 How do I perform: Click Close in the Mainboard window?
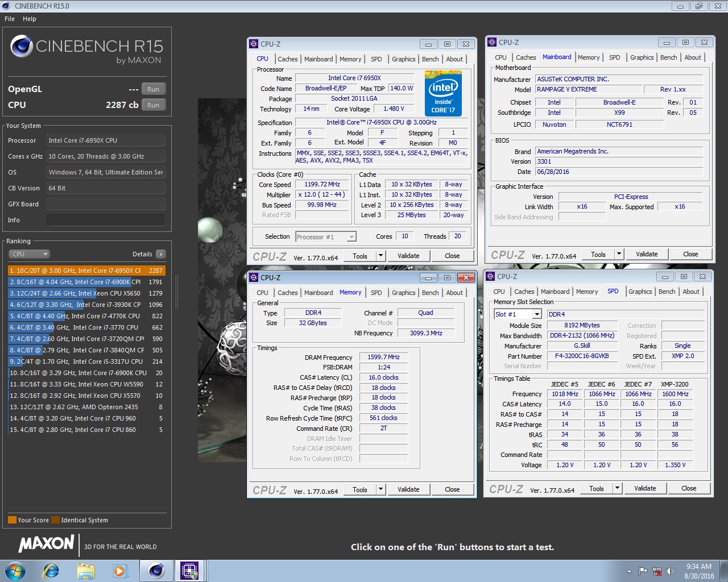690,254
